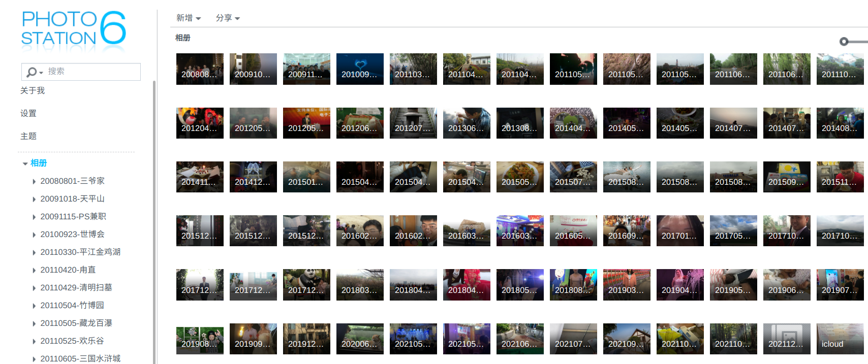Focus the 搜索 search input field
This screenshot has height=364, width=868.
(x=91, y=72)
